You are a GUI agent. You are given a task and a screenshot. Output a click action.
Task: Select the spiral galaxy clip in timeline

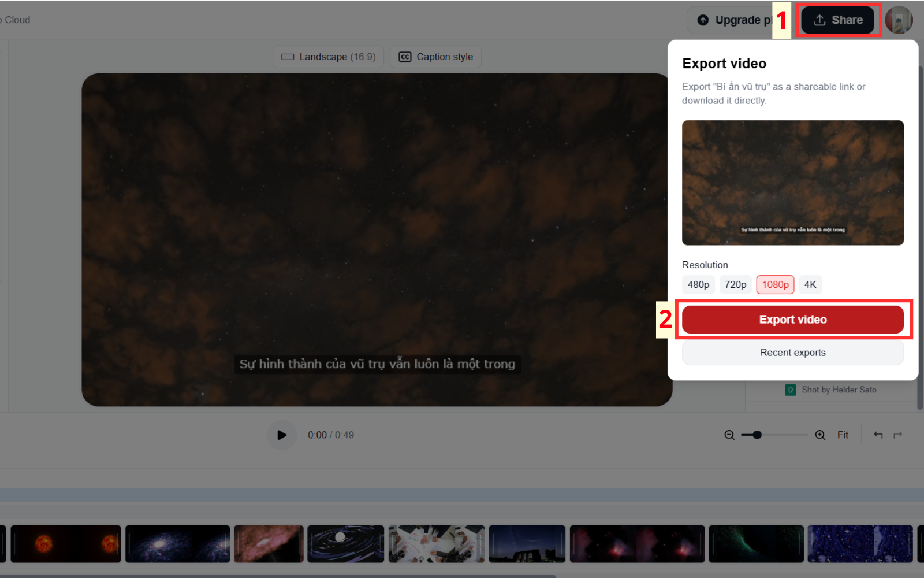178,544
